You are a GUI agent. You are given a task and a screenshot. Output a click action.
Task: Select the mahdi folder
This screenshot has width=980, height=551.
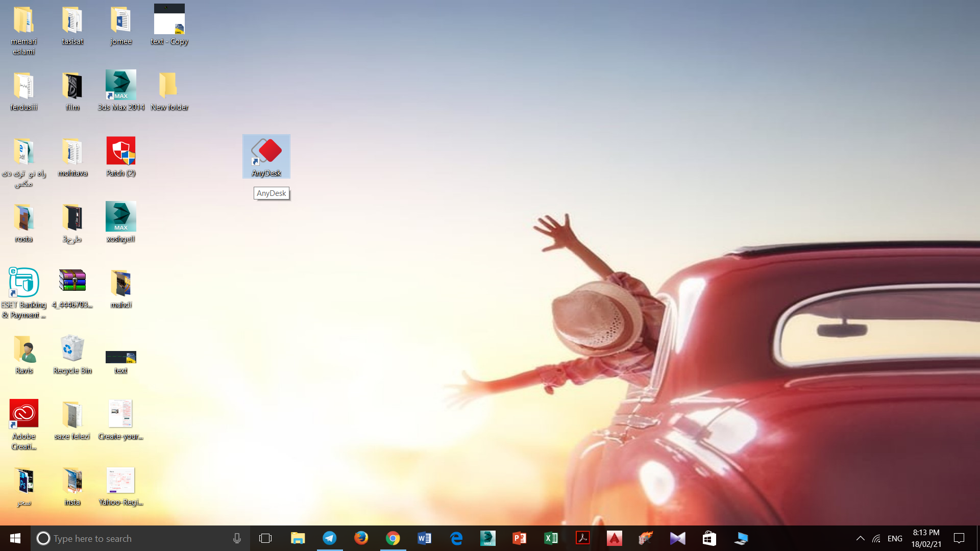(x=121, y=289)
